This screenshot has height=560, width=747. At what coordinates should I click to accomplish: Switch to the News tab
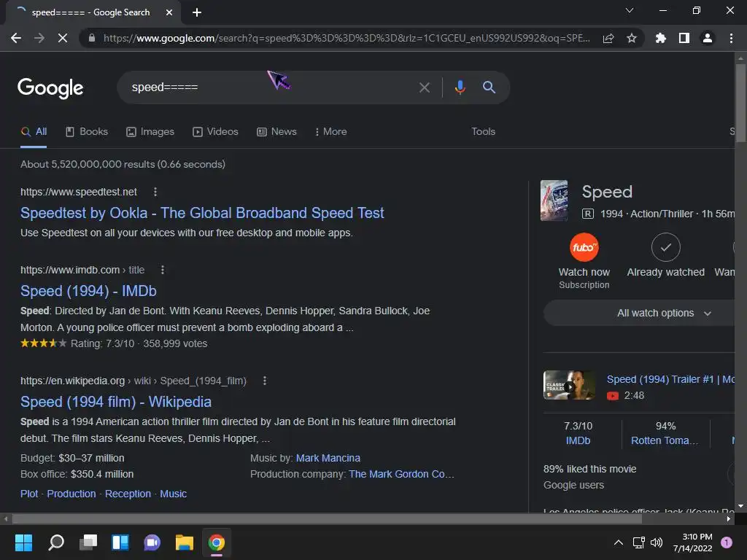(x=276, y=132)
